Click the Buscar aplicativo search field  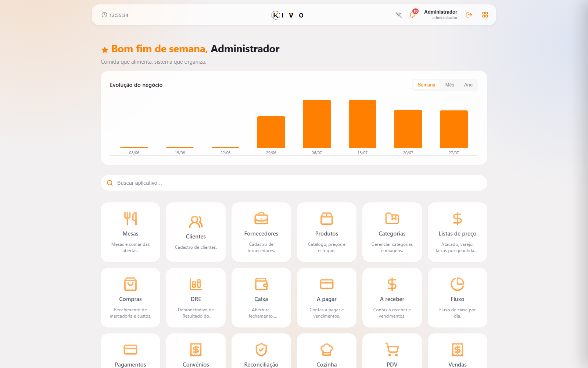294,183
